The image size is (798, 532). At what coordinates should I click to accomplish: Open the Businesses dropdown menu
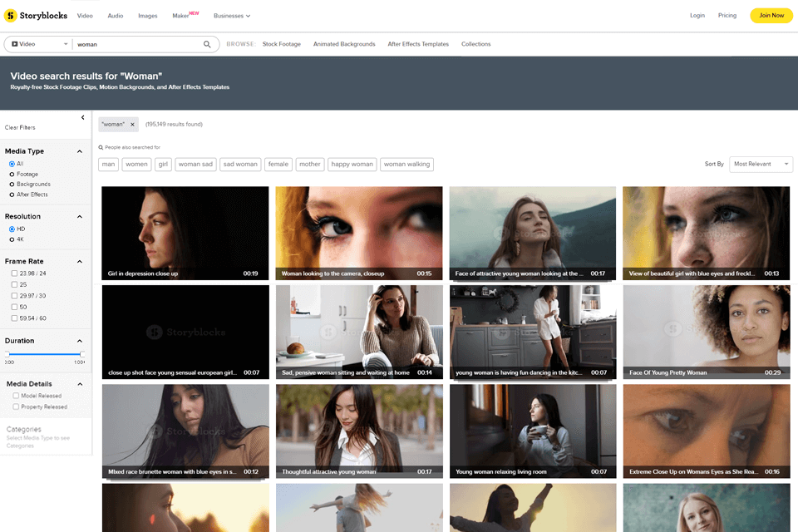coord(232,16)
